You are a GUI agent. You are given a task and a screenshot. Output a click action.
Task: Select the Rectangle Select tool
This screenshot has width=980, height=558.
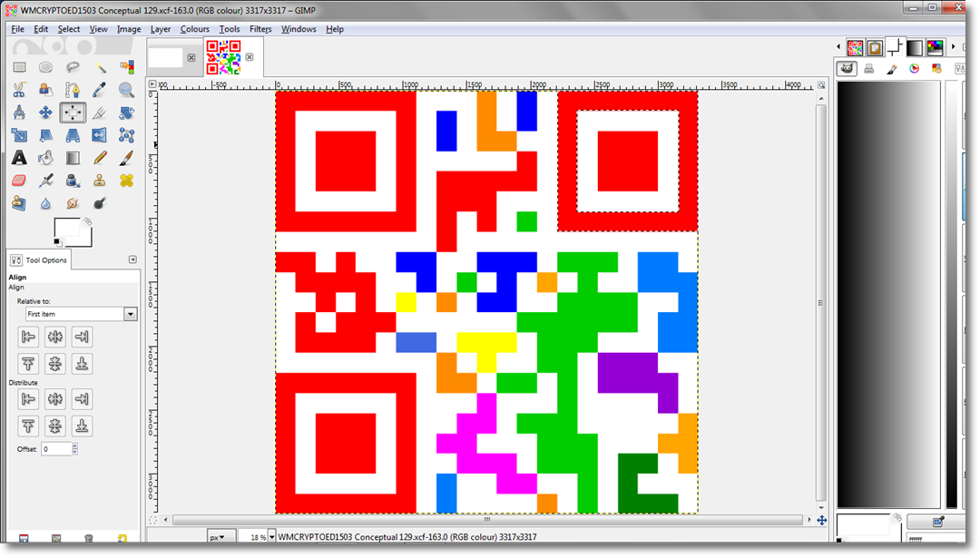19,67
